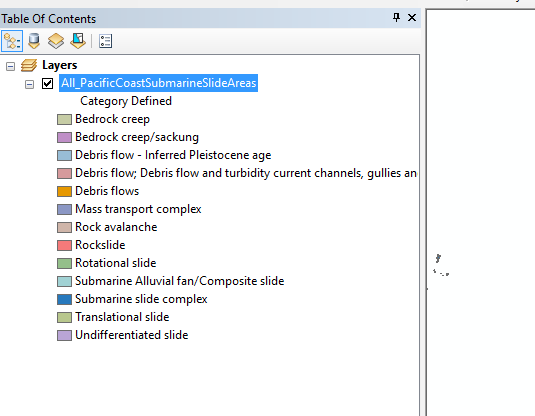The width and height of the screenshot is (535, 416).
Task: Click the Bedrock creep/sackung purple swatch
Action: 64,138
